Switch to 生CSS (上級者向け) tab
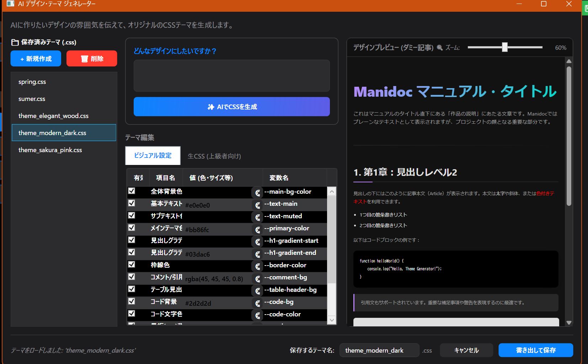This screenshot has height=364, width=588. click(x=214, y=156)
